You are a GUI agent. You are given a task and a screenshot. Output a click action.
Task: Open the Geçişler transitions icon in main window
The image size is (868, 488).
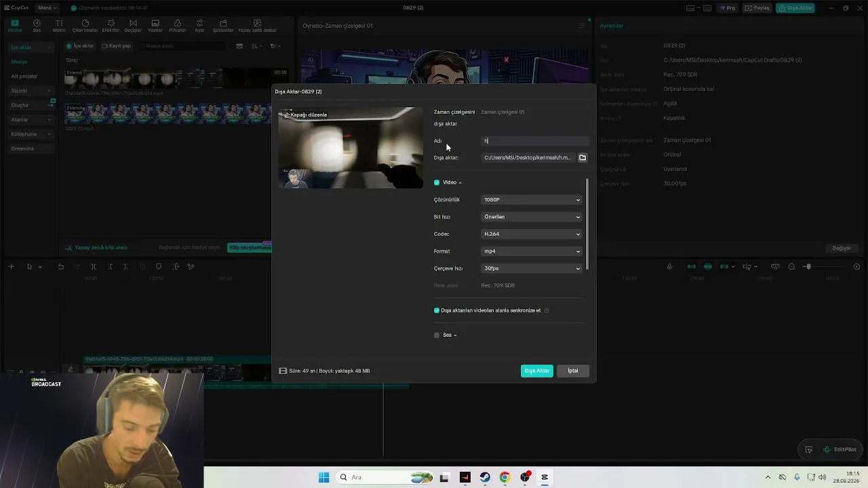tap(133, 26)
